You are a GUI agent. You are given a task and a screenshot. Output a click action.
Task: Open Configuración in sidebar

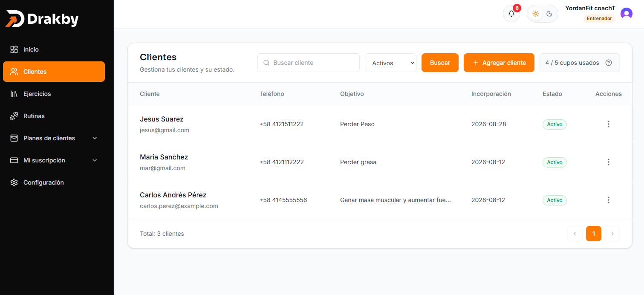tap(54, 182)
